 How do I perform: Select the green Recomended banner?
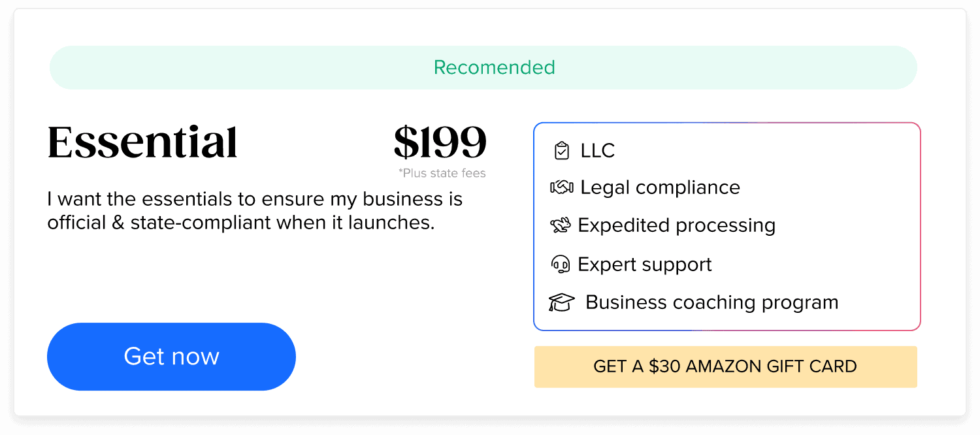pos(483,67)
